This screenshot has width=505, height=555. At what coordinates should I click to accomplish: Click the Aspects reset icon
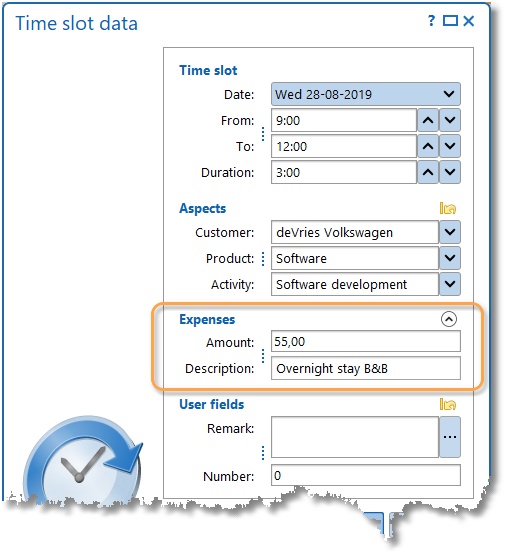447,208
